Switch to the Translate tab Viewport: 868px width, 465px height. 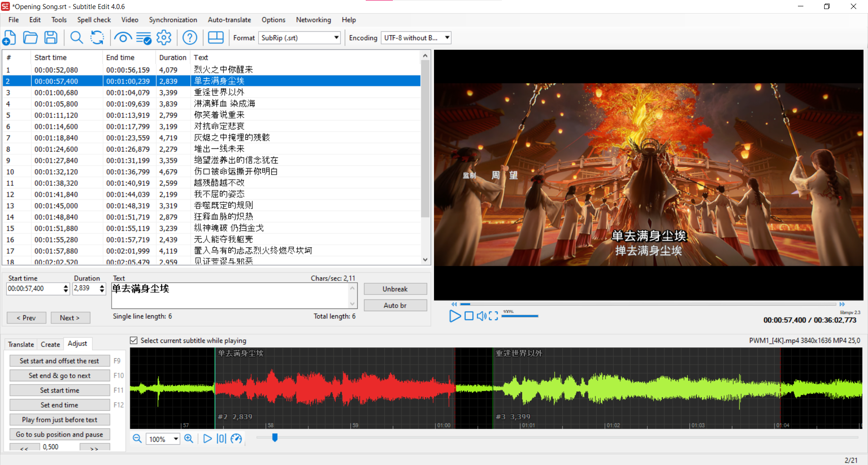click(21, 344)
